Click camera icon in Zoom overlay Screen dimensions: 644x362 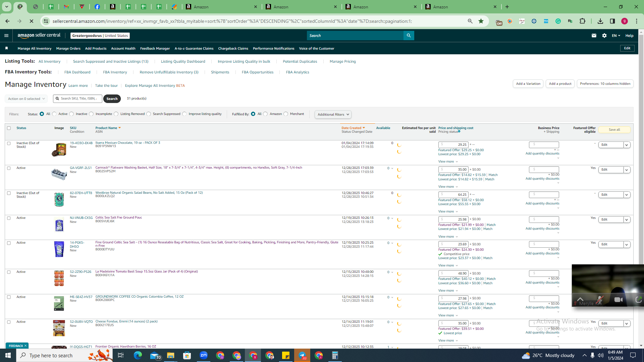point(619,300)
